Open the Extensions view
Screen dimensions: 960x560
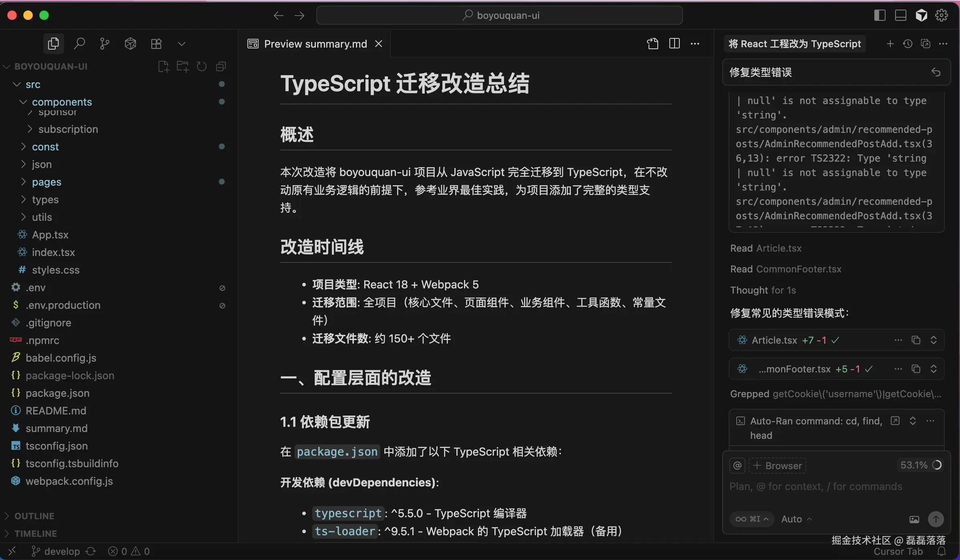(156, 43)
